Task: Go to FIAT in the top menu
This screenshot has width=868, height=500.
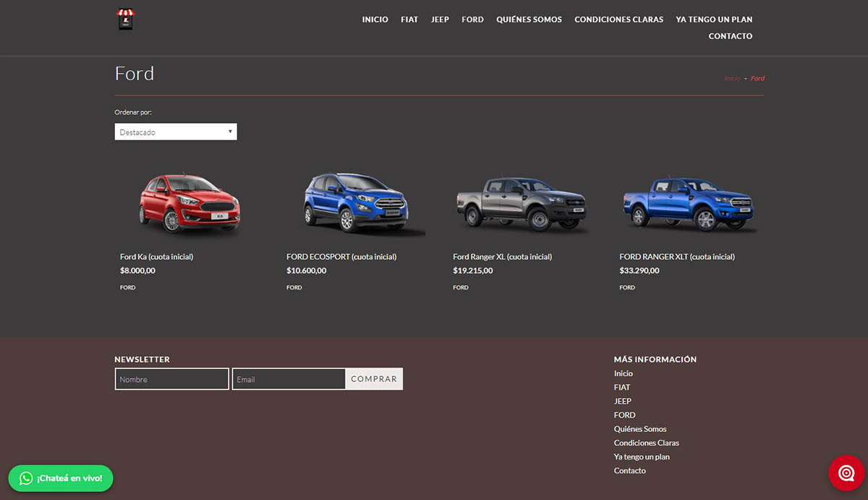Action: 409,20
